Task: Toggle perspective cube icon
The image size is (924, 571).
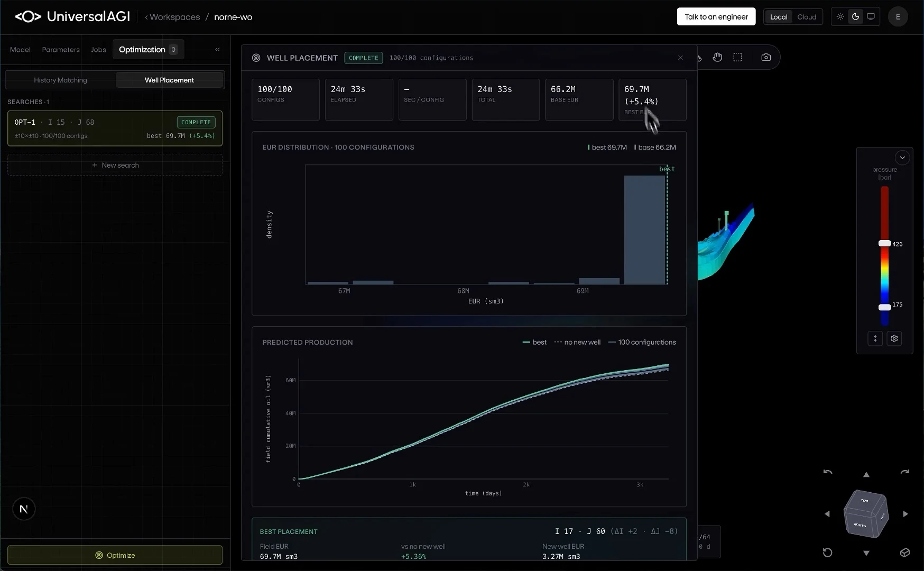Action: [x=905, y=552]
